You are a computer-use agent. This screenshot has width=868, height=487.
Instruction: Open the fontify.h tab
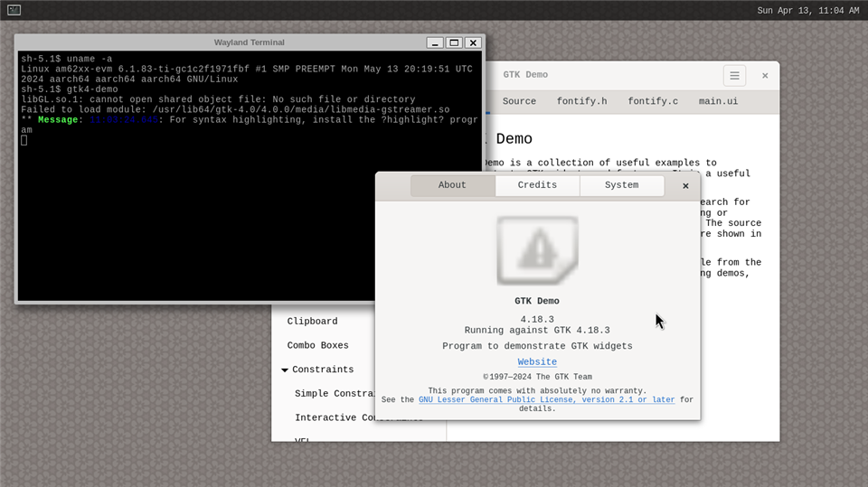[x=581, y=101]
